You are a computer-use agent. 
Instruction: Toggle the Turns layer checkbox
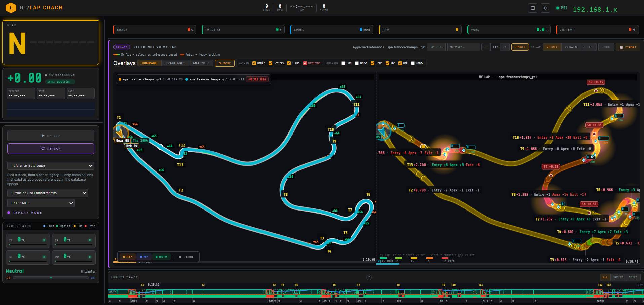pyautogui.click(x=289, y=63)
